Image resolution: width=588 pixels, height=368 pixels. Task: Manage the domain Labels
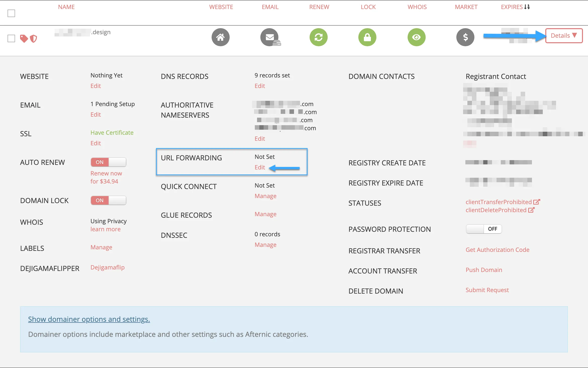click(x=101, y=247)
